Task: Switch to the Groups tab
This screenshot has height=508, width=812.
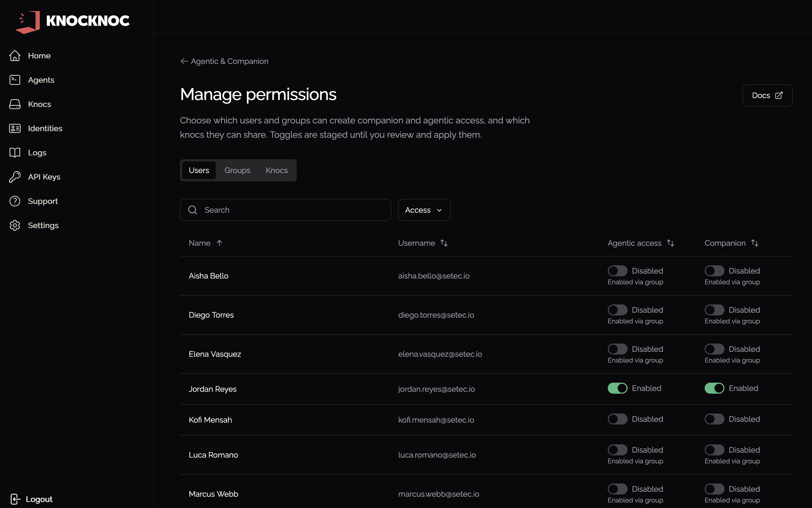Action: coord(237,170)
